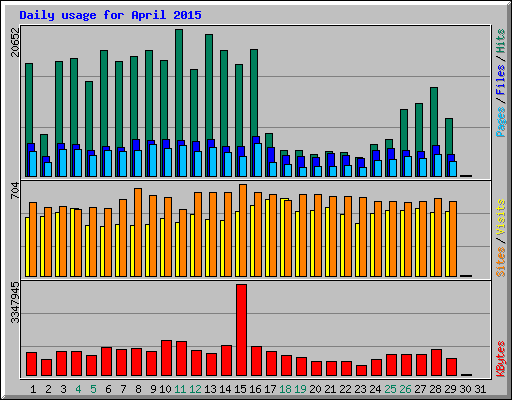The image size is (512, 400).
Task: Click the red KBytes bar for day 1
Action: coord(32,364)
